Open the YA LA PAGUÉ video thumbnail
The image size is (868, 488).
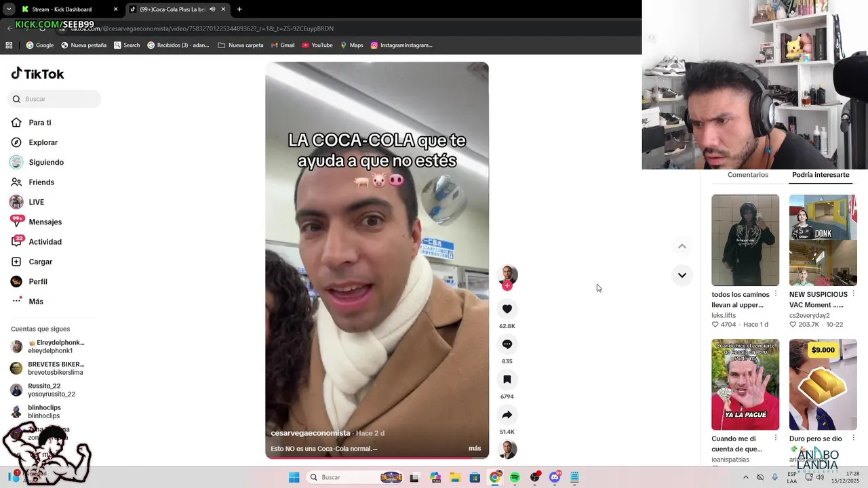click(745, 384)
